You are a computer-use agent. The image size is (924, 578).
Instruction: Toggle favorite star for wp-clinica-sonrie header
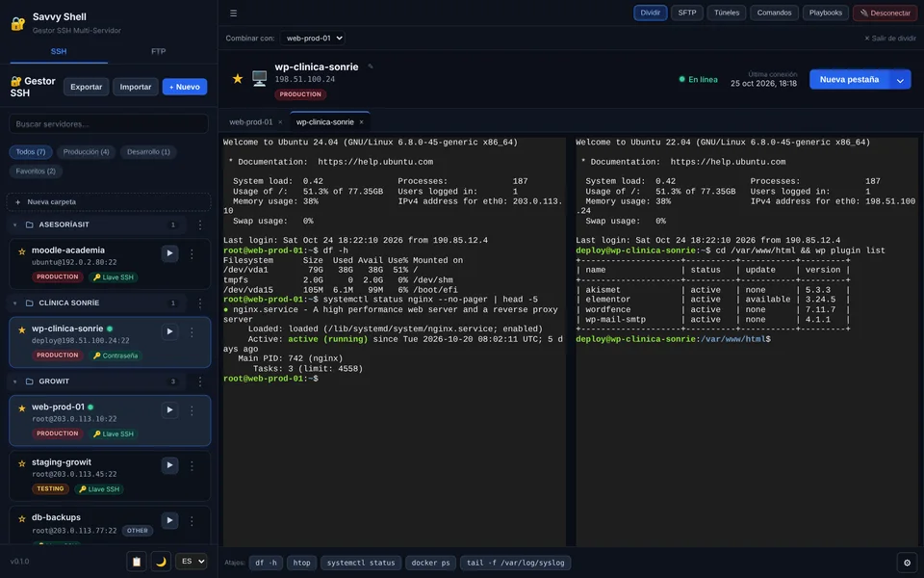click(238, 78)
